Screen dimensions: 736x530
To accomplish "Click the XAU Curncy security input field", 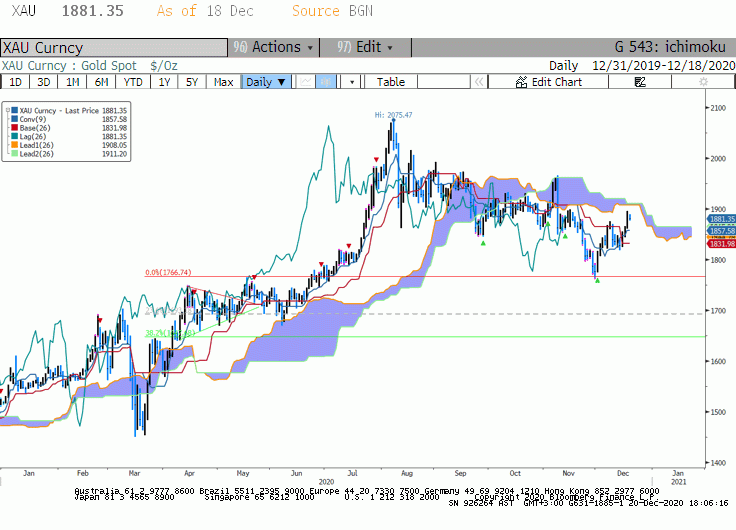I will (114, 47).
